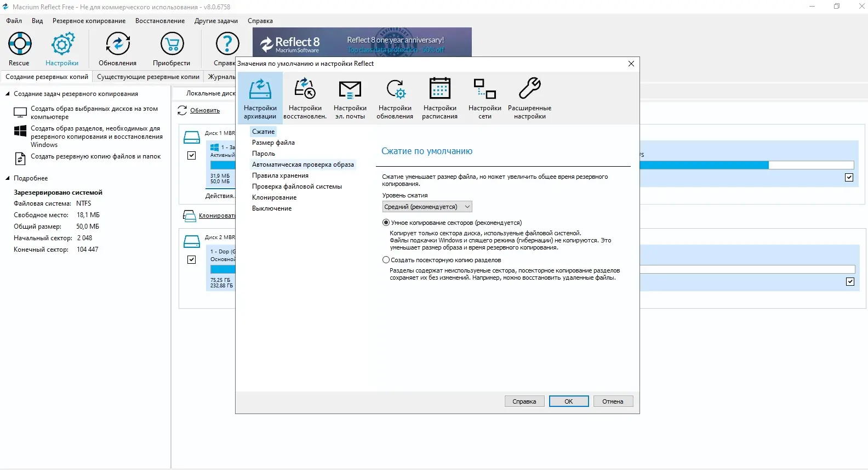Select Размер файла in the settings list

[x=273, y=143]
